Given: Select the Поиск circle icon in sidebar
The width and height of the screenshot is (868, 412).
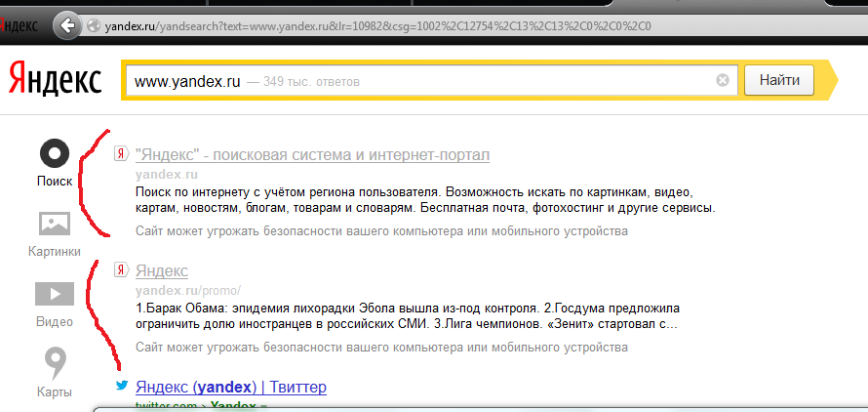Looking at the screenshot, I should pyautogui.click(x=55, y=154).
